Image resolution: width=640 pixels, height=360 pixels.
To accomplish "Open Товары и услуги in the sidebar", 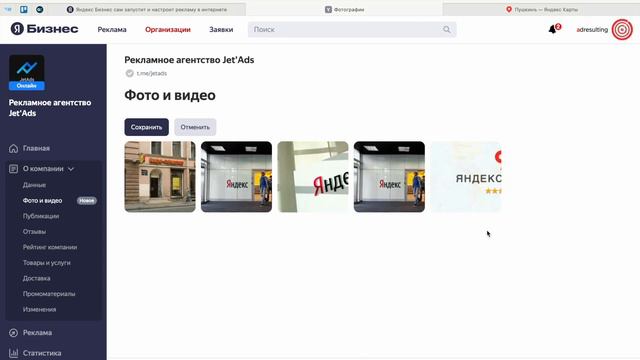I will click(x=47, y=262).
